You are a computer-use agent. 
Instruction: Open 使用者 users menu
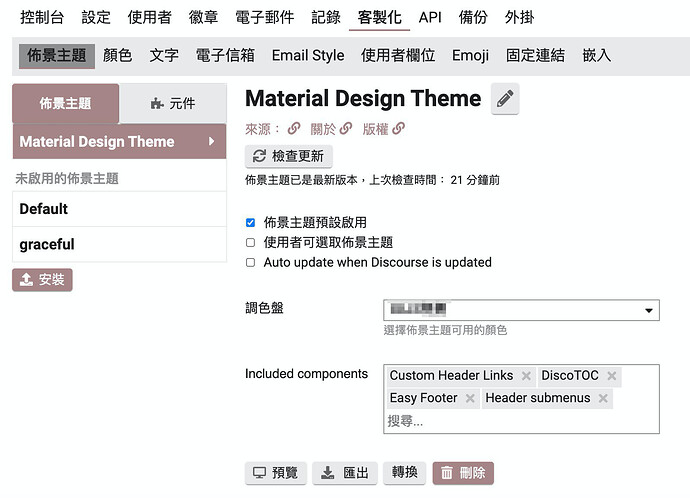click(149, 18)
